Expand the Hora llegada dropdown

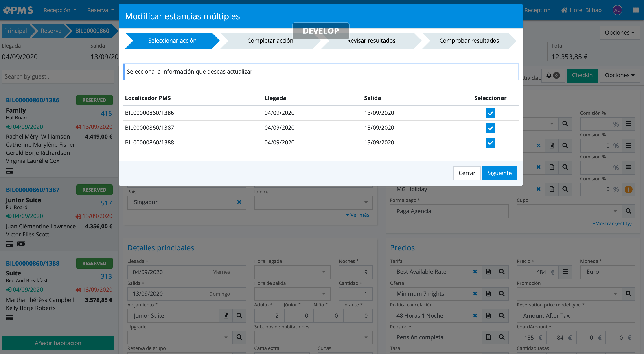[x=292, y=272]
